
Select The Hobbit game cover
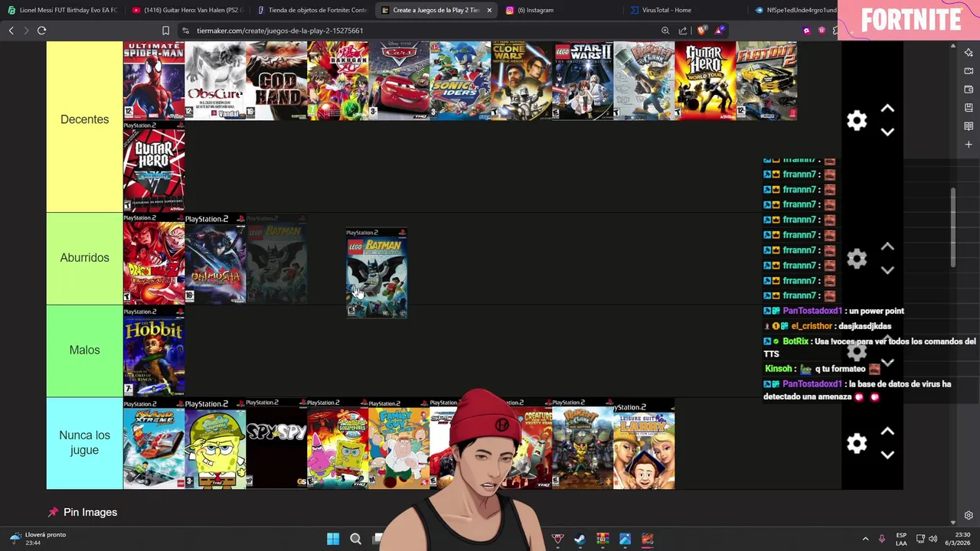click(x=154, y=351)
